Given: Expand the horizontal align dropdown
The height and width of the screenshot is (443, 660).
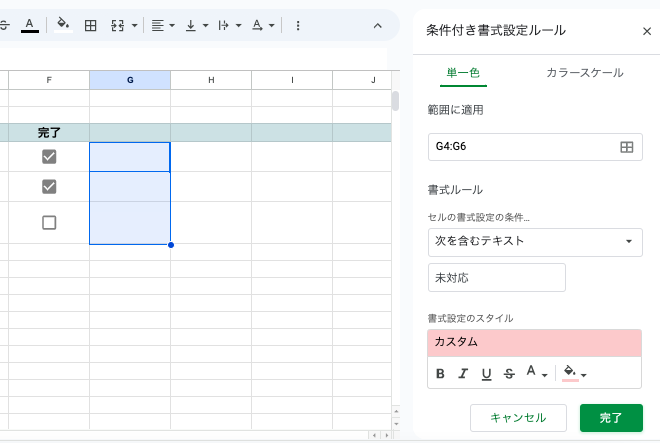Looking at the screenshot, I should (x=172, y=26).
